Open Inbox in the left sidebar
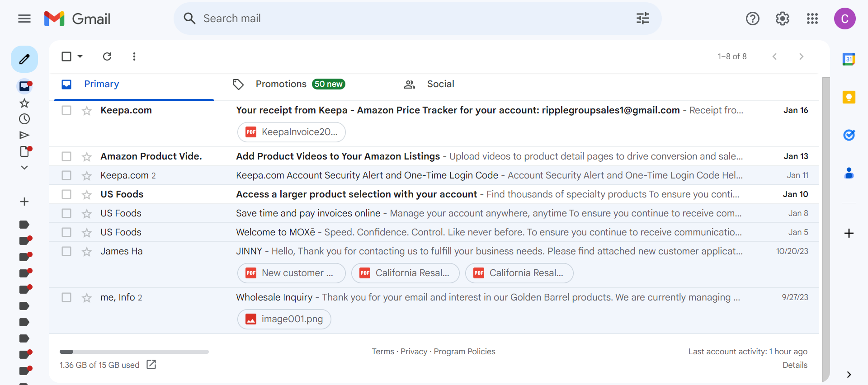The image size is (868, 385). click(24, 86)
